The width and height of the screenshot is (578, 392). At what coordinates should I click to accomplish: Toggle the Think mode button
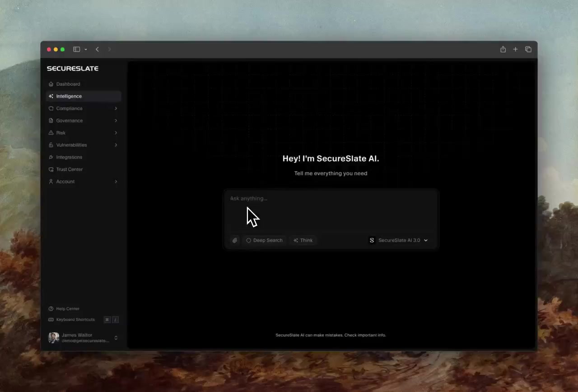click(x=303, y=240)
